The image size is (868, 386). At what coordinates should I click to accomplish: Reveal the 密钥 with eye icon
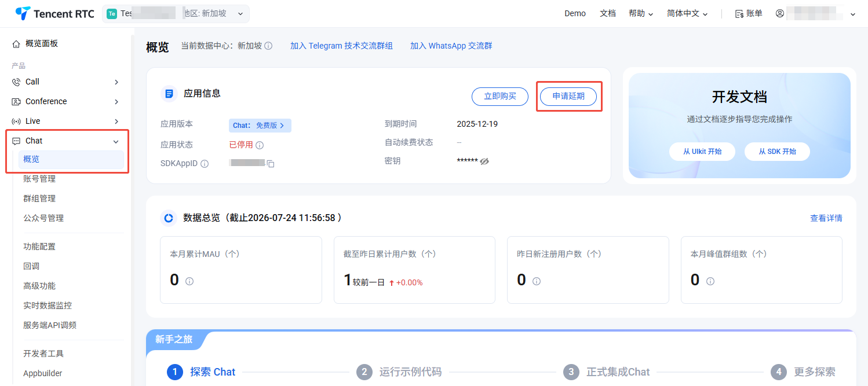pyautogui.click(x=484, y=161)
